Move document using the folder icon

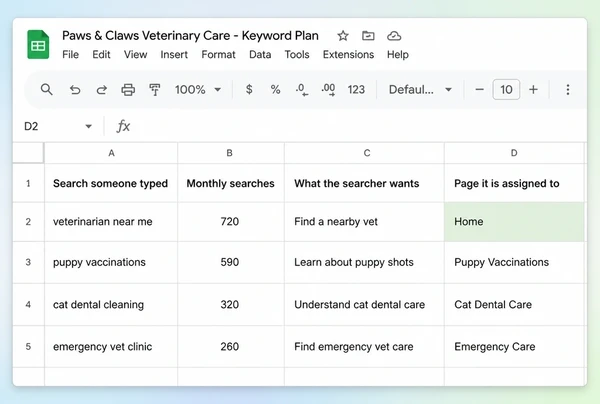(x=368, y=36)
